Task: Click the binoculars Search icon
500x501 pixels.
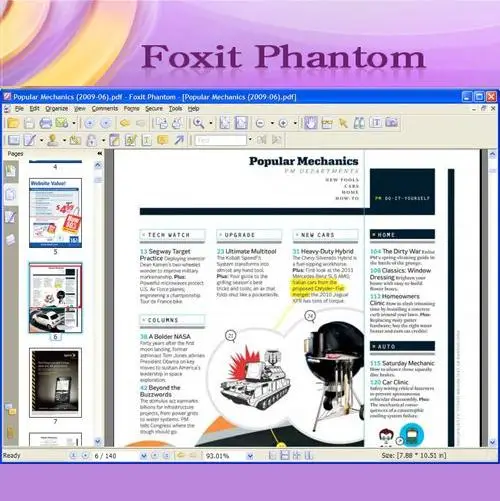Action: (359, 123)
